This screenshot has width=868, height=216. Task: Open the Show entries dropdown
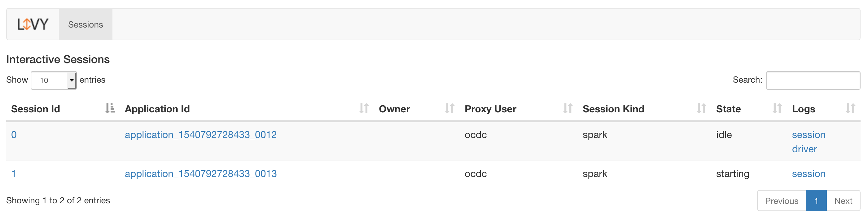[54, 80]
